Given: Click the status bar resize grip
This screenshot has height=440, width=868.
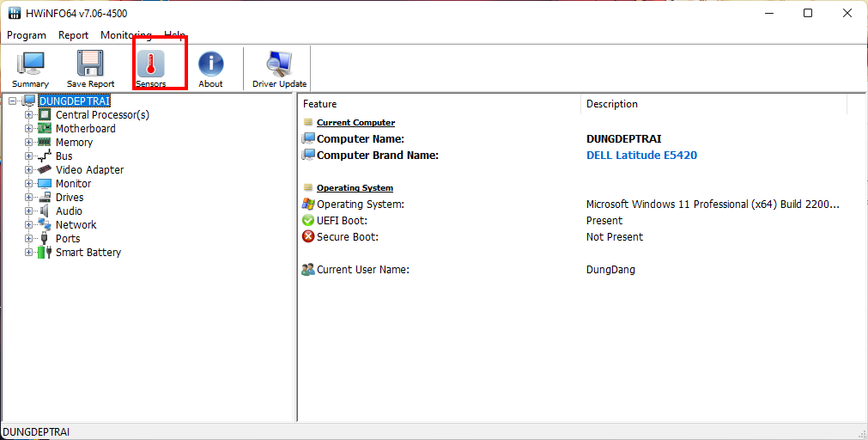Looking at the screenshot, I should tap(861, 433).
